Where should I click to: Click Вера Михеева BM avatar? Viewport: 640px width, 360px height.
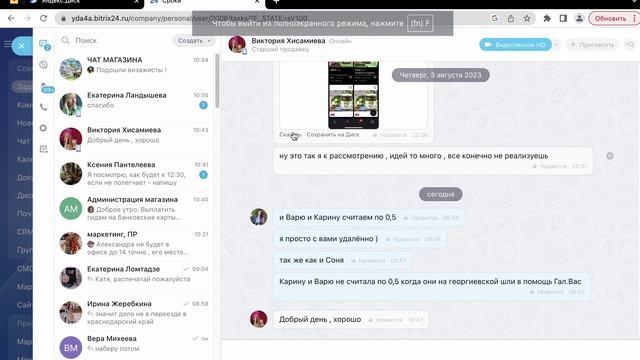click(x=71, y=347)
